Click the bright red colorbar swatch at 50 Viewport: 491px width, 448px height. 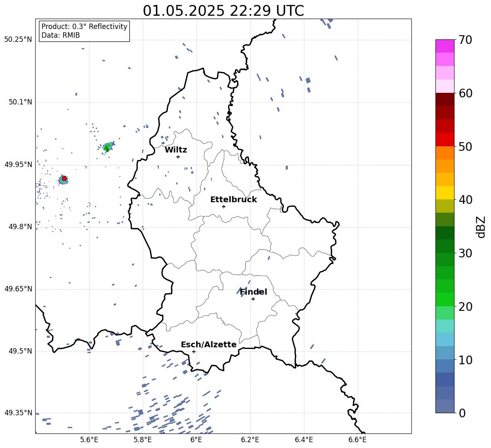[445, 140]
